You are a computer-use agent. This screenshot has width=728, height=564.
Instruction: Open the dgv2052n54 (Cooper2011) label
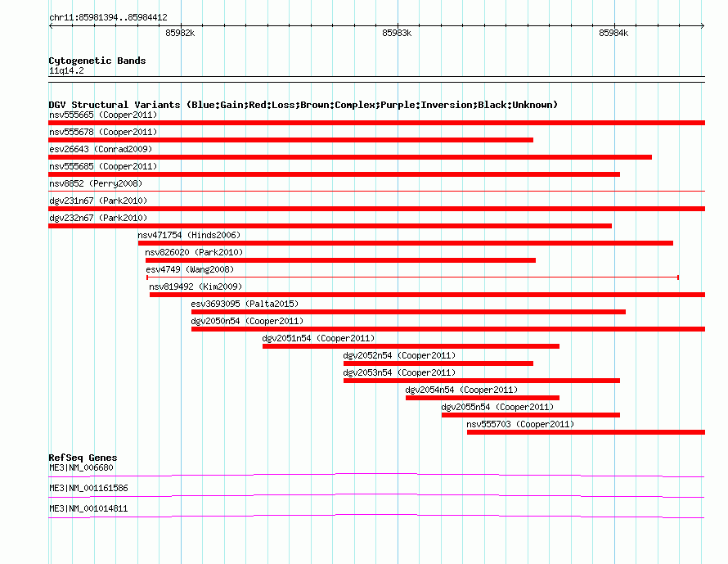399,355
